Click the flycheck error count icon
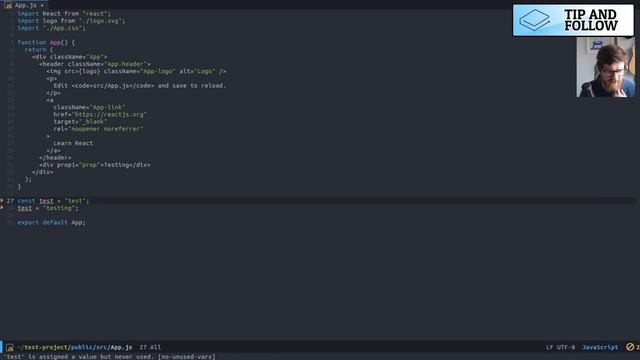 tap(630, 347)
